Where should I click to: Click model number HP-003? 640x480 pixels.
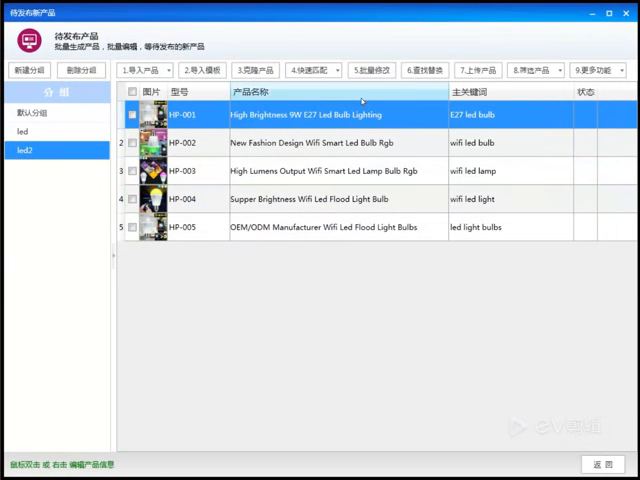[x=182, y=171]
